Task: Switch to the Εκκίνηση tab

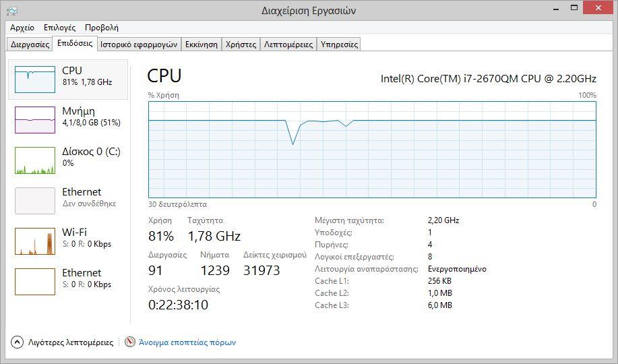Action: pyautogui.click(x=202, y=44)
